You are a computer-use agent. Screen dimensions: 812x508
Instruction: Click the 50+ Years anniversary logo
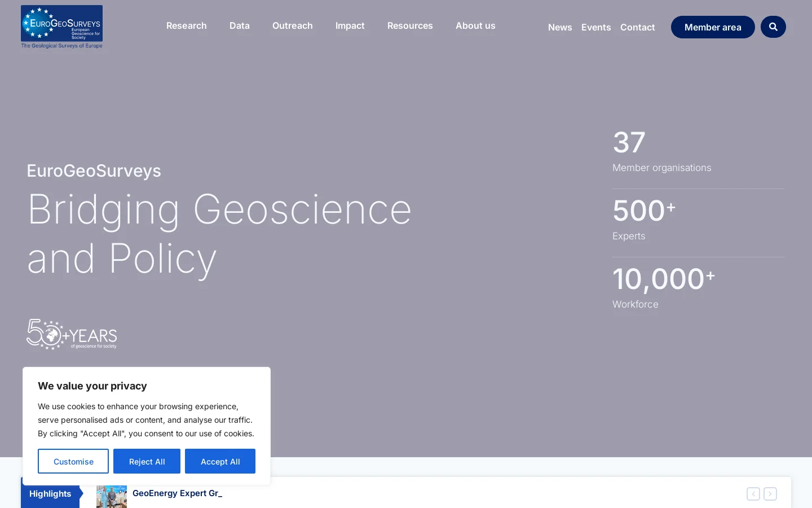coord(72,334)
